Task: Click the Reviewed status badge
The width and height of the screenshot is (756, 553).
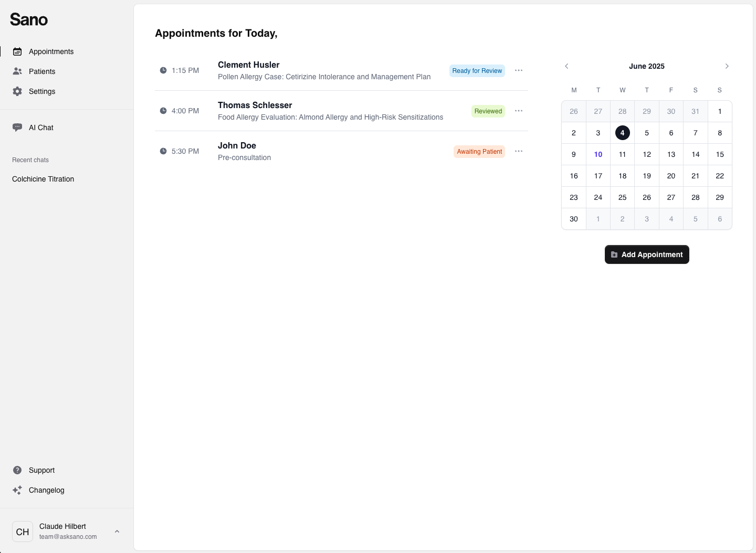Action: click(x=488, y=111)
